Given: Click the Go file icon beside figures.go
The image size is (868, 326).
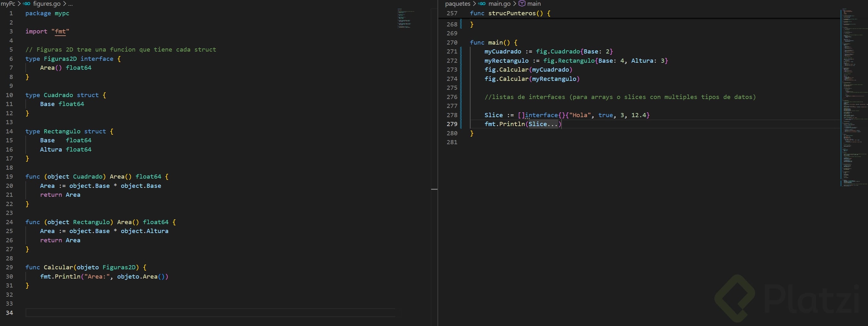Looking at the screenshot, I should tap(27, 4).
